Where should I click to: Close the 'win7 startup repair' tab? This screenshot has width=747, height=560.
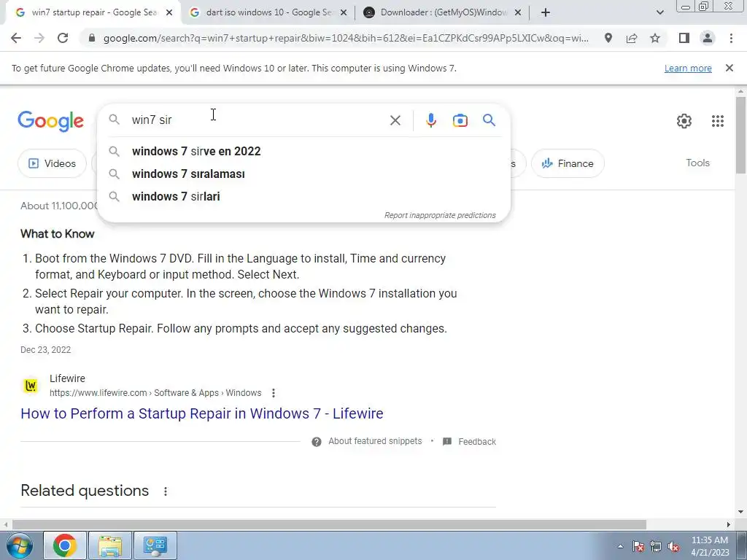tap(169, 13)
